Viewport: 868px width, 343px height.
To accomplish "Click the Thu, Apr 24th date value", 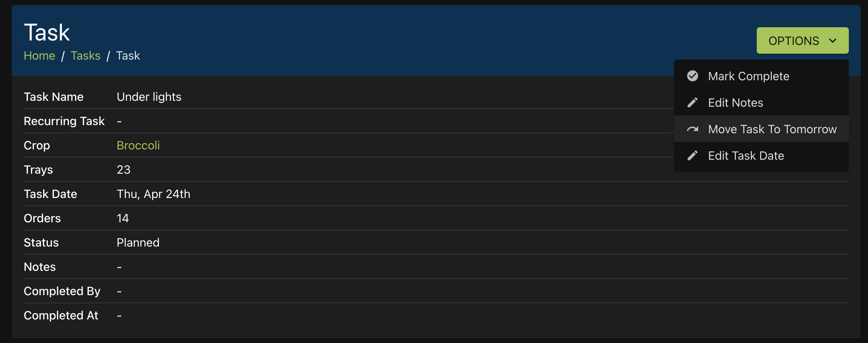I will coord(153,194).
